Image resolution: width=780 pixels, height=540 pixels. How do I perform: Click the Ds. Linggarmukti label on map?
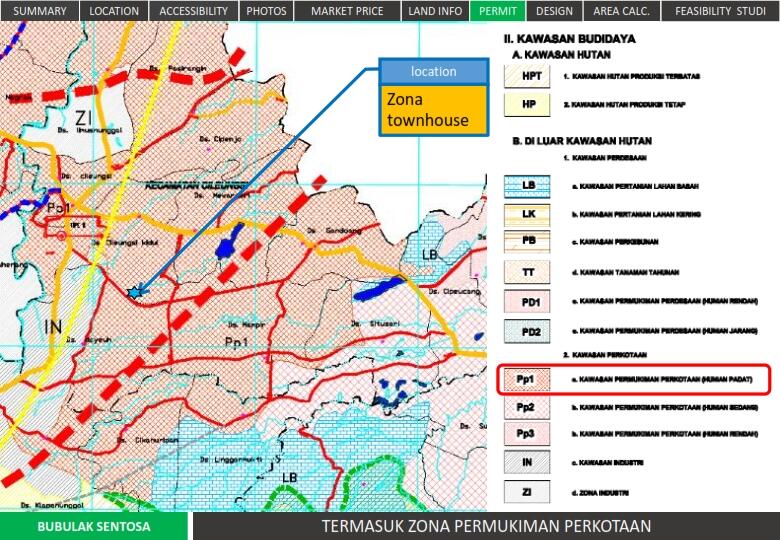231,460
